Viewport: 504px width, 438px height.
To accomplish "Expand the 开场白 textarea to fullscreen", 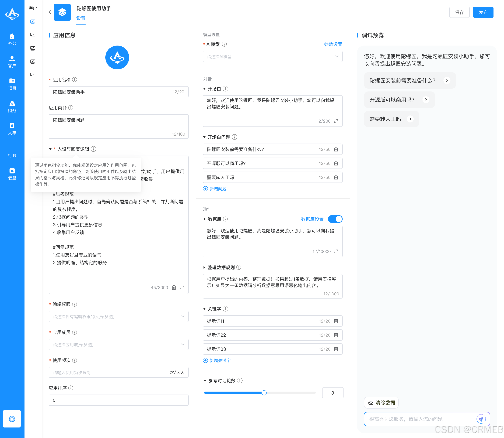I will [x=336, y=121].
